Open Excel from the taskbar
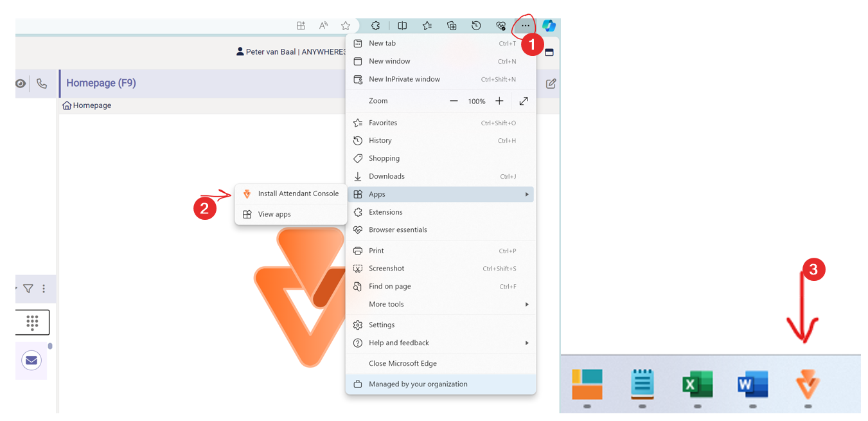 click(x=697, y=385)
